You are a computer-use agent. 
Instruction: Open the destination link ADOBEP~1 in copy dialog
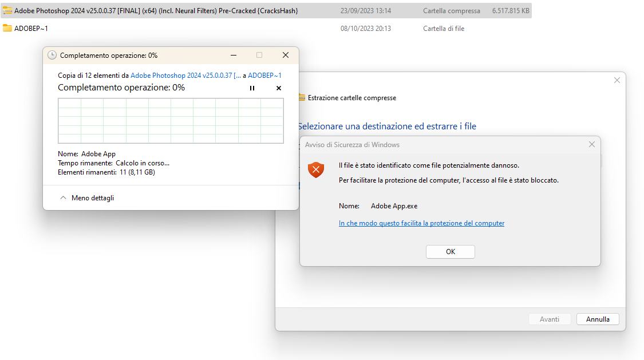tap(264, 76)
